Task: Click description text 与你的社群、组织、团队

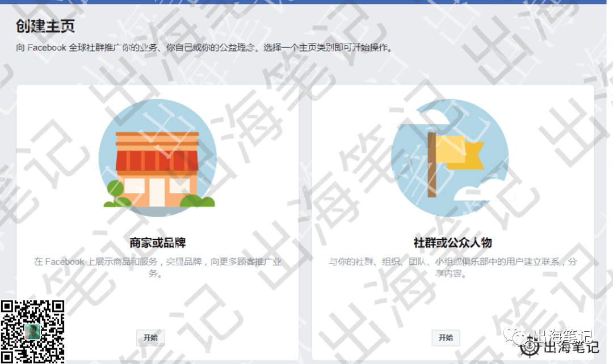Action: pyautogui.click(x=453, y=267)
